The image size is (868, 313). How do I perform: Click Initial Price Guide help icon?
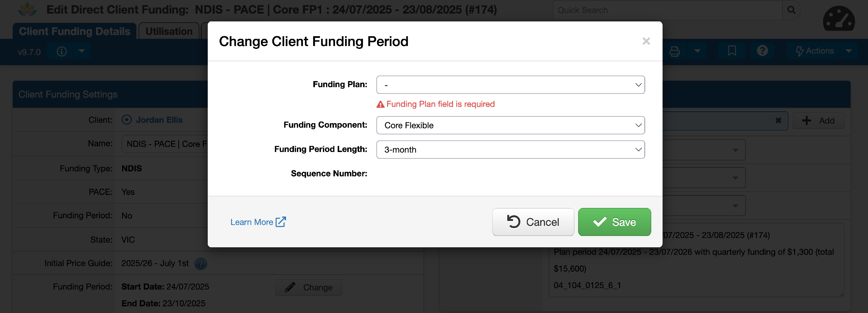[x=201, y=263]
